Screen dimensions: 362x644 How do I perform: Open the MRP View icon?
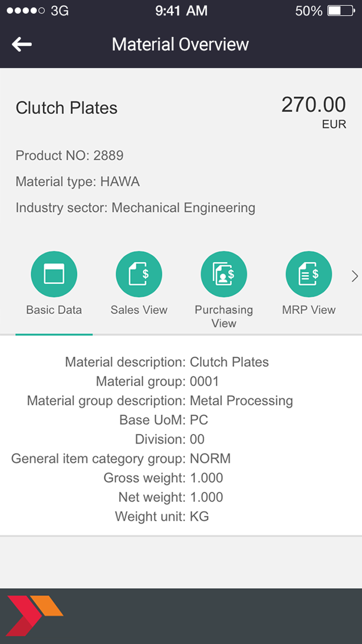tap(309, 274)
